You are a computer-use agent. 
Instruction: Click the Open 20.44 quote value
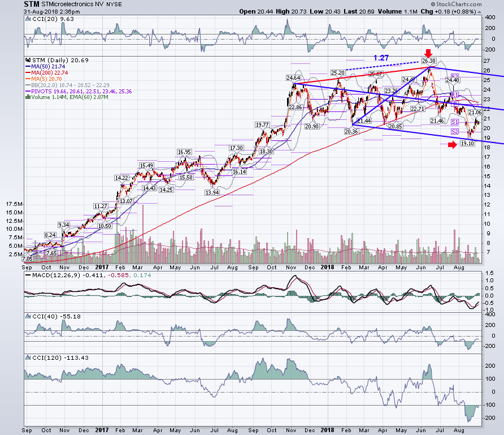pyautogui.click(x=256, y=11)
